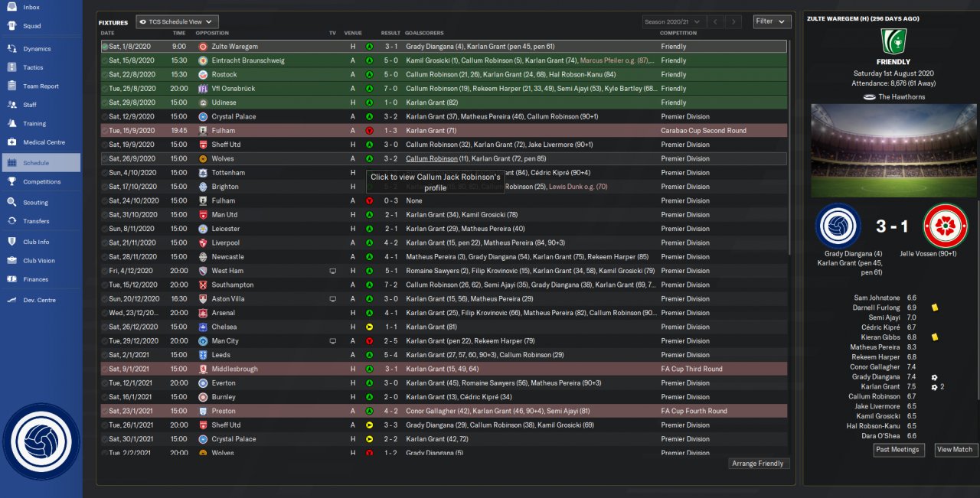This screenshot has height=498, width=980.
Task: Click the TV icon on the West Ham fixture
Action: point(332,271)
